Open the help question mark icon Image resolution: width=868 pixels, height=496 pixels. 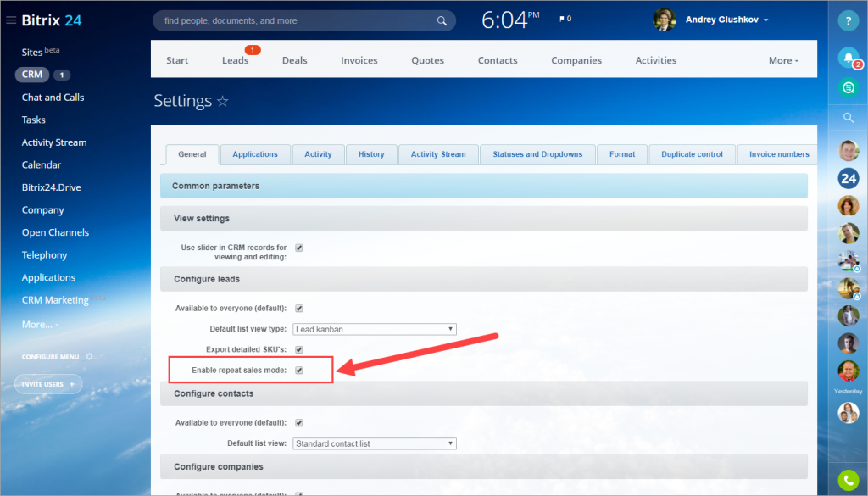(x=848, y=20)
